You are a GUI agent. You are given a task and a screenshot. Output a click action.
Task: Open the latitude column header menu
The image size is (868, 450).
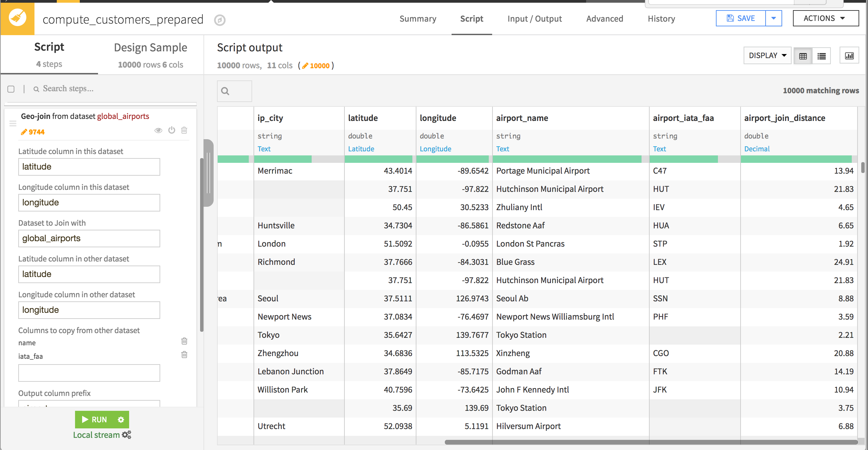click(363, 118)
